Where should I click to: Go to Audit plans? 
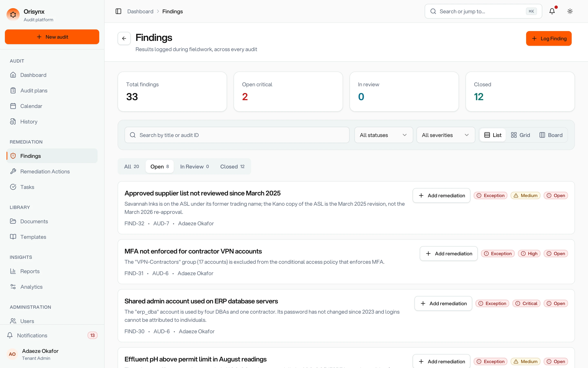pos(52,91)
